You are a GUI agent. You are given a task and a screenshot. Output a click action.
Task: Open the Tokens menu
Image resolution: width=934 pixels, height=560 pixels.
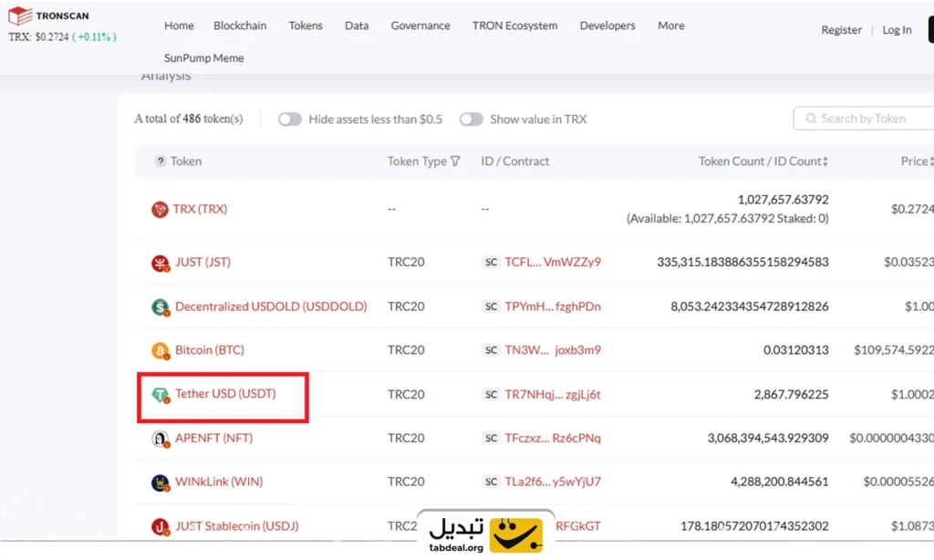(306, 26)
